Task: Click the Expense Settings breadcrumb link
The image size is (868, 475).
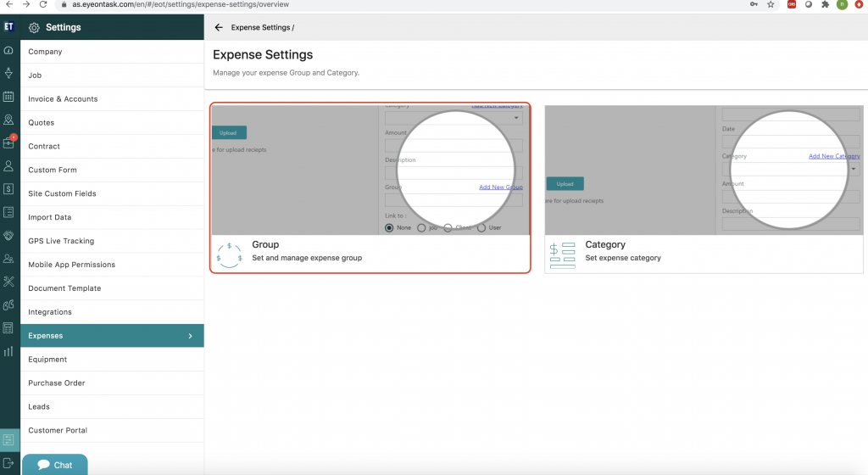Action: point(261,28)
